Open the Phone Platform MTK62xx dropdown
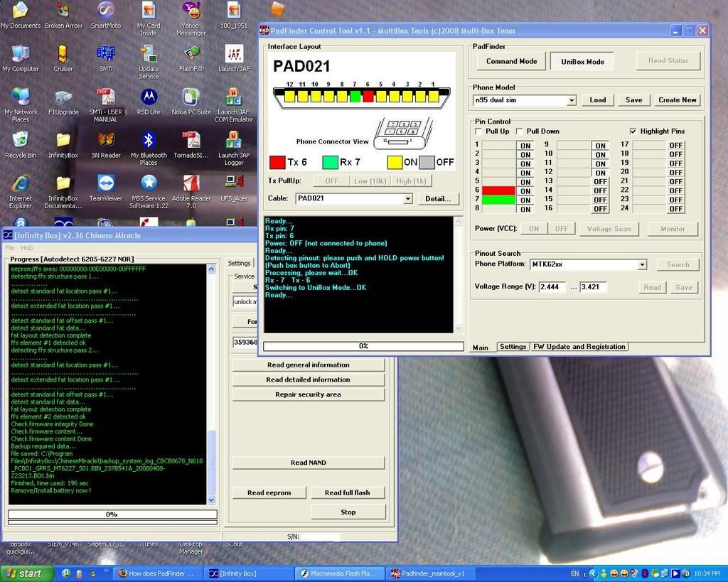Image resolution: width=728 pixels, height=582 pixels. point(642,264)
